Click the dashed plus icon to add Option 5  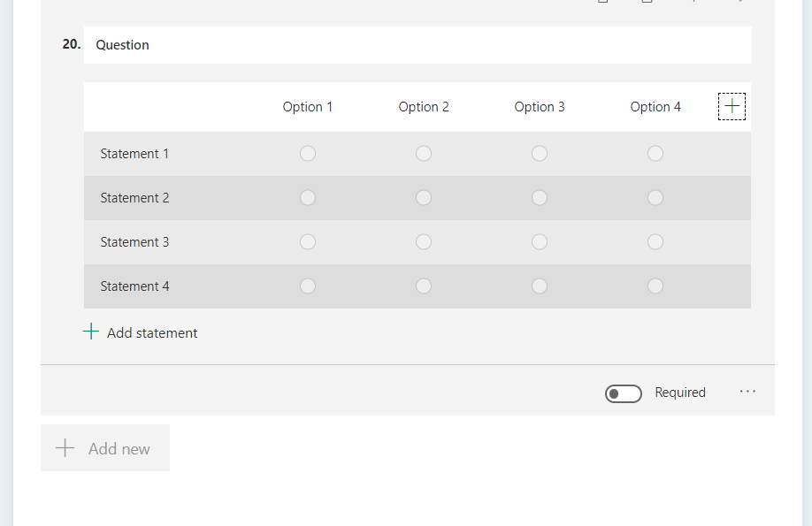point(732,106)
